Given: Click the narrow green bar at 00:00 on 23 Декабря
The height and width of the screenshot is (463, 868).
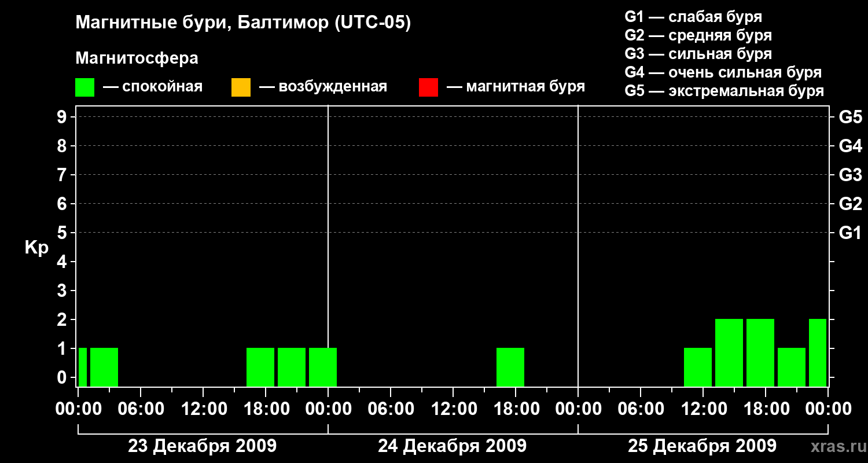Looking at the screenshot, I should (x=83, y=367).
